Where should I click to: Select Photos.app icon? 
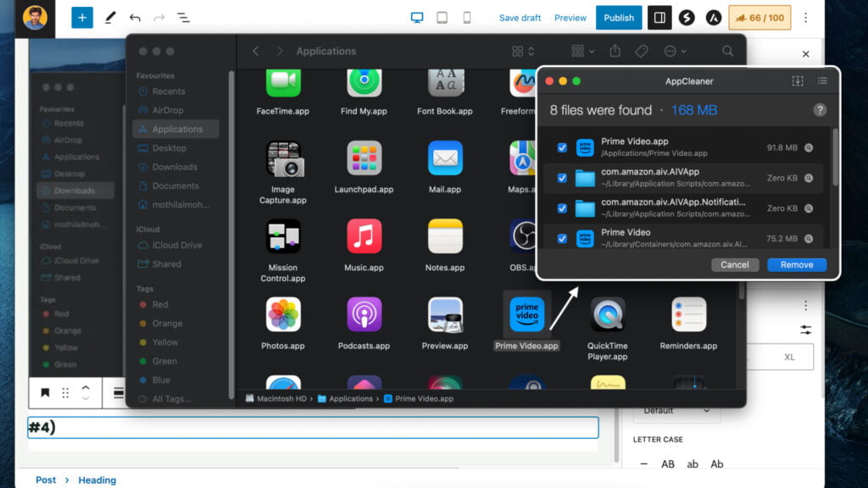click(283, 314)
